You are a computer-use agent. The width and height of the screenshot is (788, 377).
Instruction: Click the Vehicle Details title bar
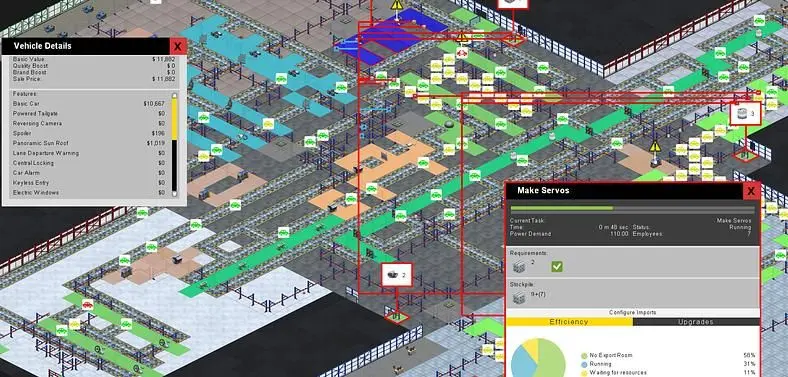[86, 46]
